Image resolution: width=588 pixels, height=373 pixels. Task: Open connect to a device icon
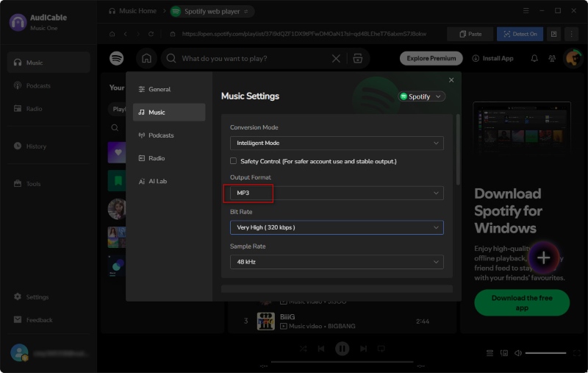tap(504, 352)
